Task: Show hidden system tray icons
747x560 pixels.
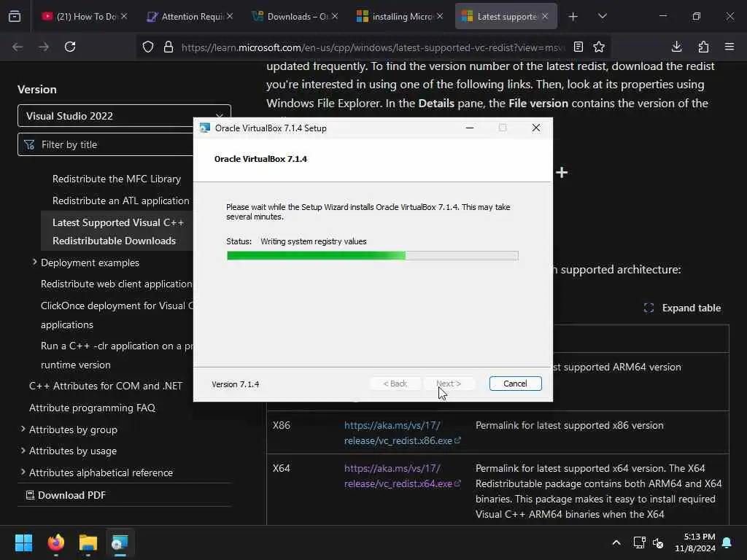Action: [x=616, y=542]
